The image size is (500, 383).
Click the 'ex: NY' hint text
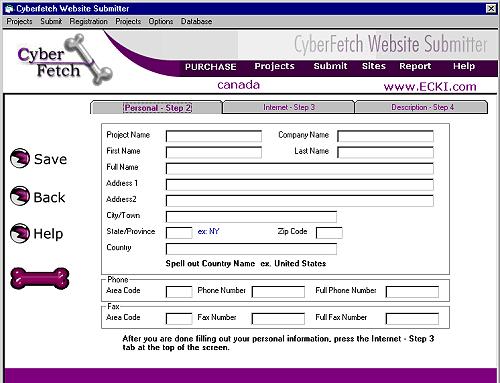tap(208, 231)
